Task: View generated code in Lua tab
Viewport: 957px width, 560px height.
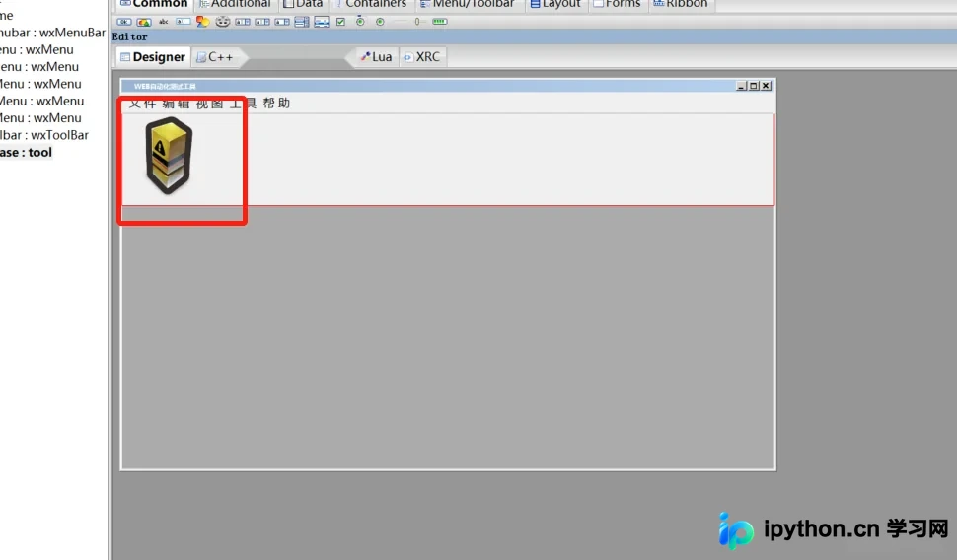Action: coord(377,57)
